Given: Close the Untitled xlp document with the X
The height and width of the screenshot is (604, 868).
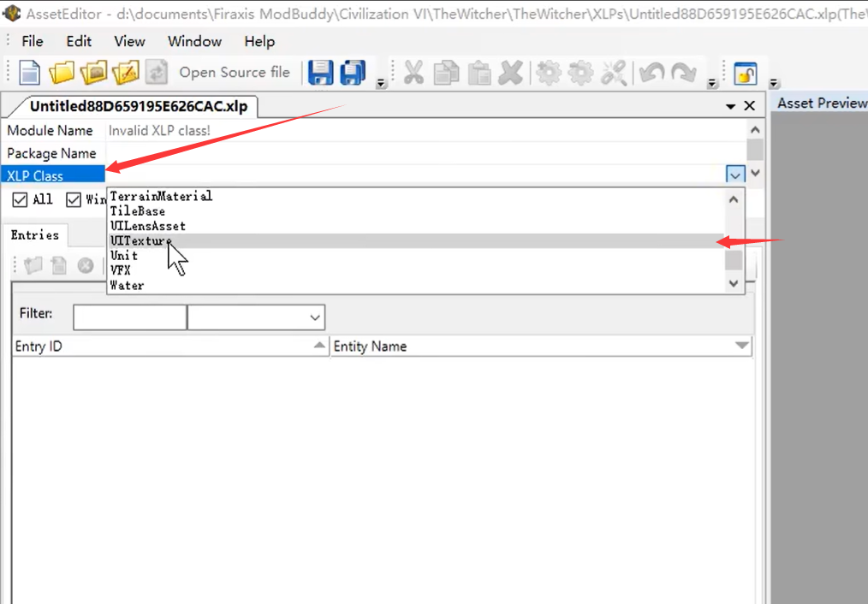Looking at the screenshot, I should click(x=750, y=105).
